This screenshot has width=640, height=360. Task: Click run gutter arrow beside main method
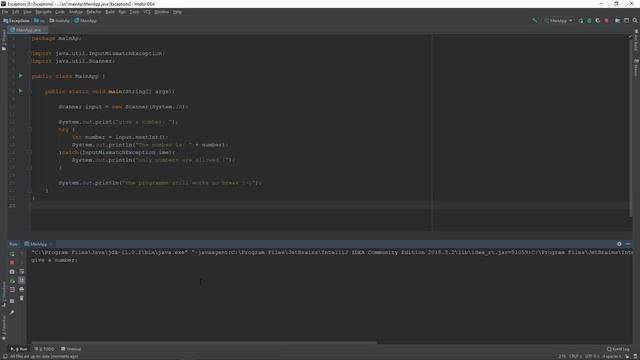20,91
